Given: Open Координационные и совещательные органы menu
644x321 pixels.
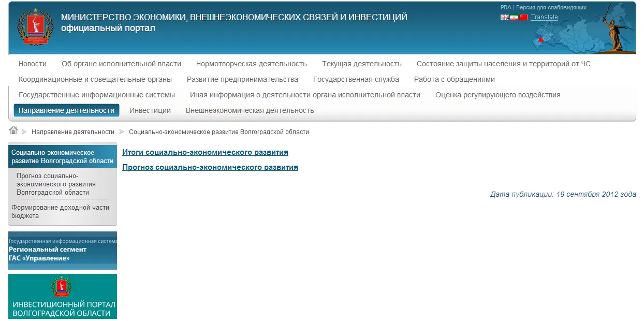Looking at the screenshot, I should click(x=95, y=79).
